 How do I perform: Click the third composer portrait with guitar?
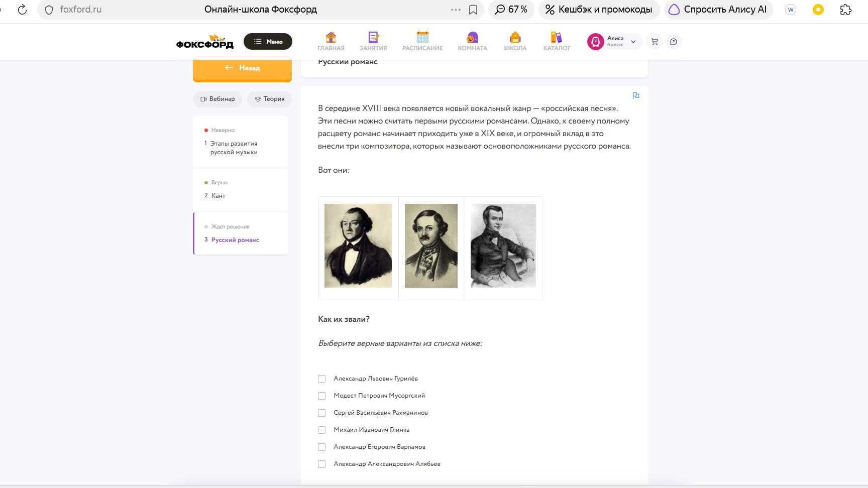click(x=503, y=246)
